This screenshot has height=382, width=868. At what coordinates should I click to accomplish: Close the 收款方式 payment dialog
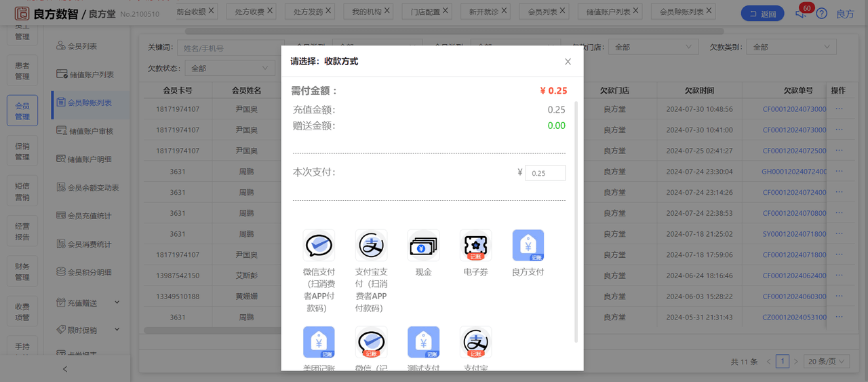click(568, 62)
